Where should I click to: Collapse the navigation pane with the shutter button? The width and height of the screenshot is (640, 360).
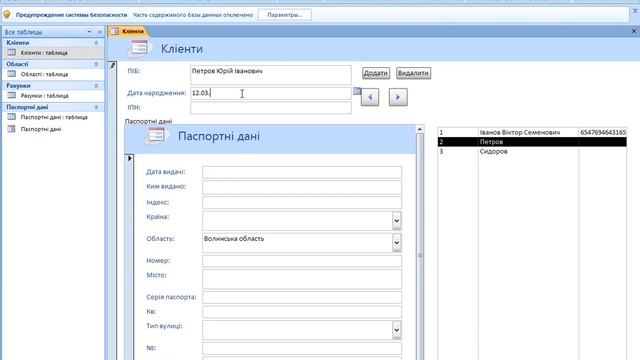pos(99,32)
